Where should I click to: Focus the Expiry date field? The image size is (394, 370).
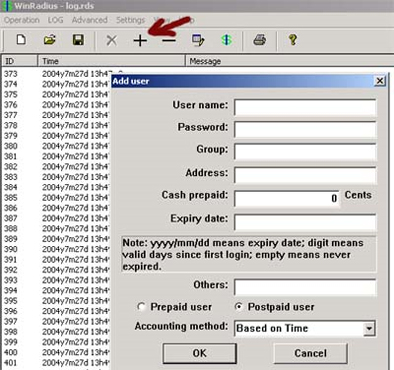coord(305,222)
